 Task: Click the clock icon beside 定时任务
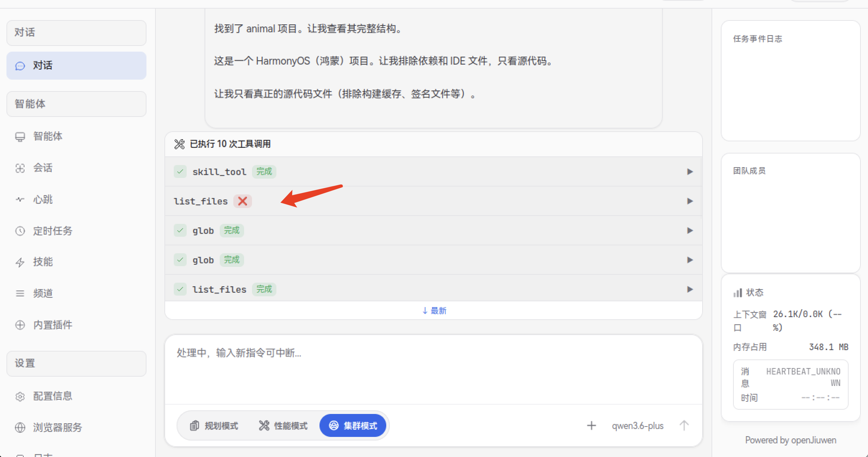(20, 231)
